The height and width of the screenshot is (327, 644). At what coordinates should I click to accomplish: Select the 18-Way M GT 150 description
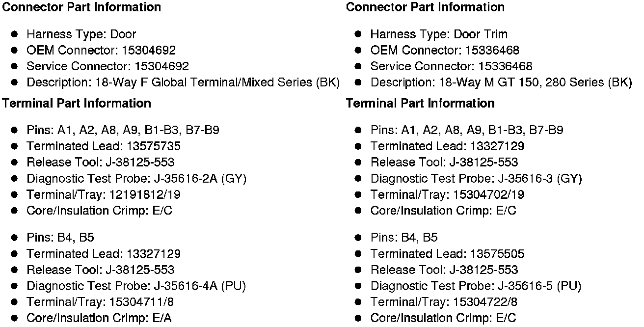[x=501, y=82]
